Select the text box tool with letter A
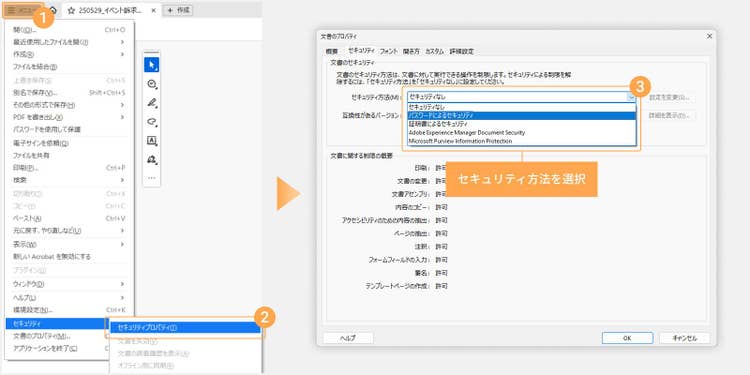The image size is (750, 375). click(x=152, y=141)
